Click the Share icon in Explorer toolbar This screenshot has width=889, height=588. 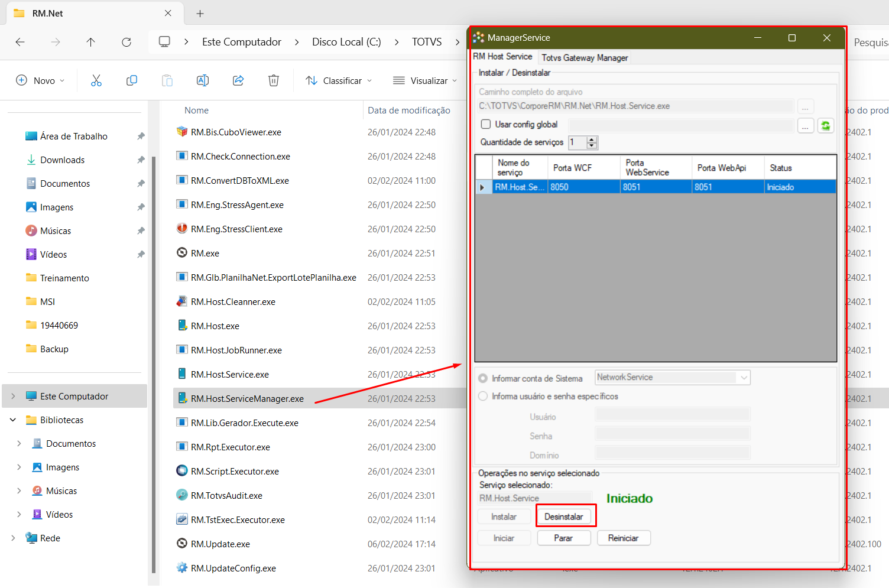coord(238,80)
